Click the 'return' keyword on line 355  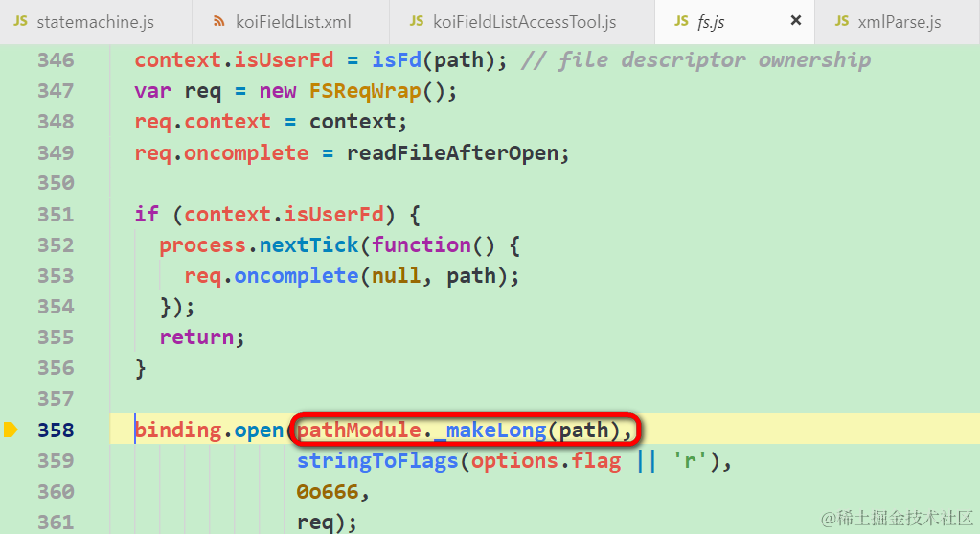pos(196,337)
